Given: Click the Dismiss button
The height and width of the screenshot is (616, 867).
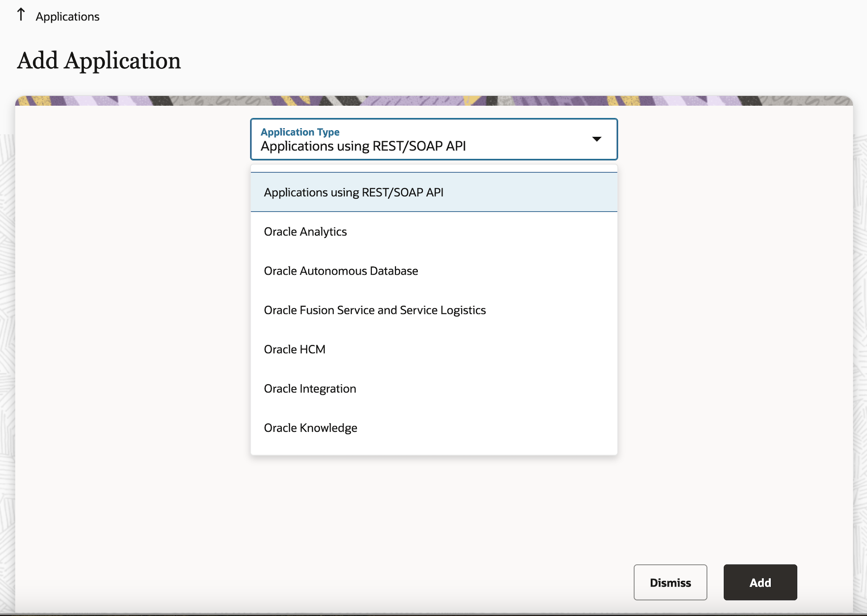Looking at the screenshot, I should coord(670,582).
